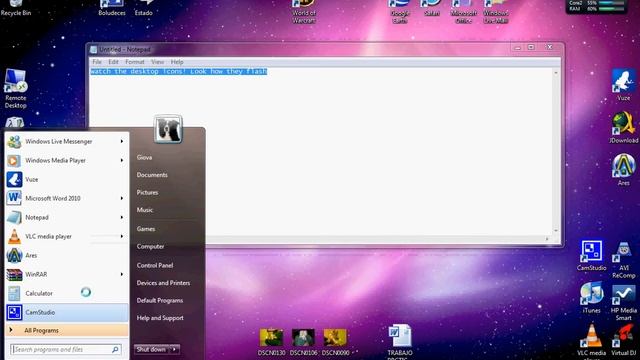Open Games from Start menu
Screen dimensions: 640x360
(x=146, y=229)
